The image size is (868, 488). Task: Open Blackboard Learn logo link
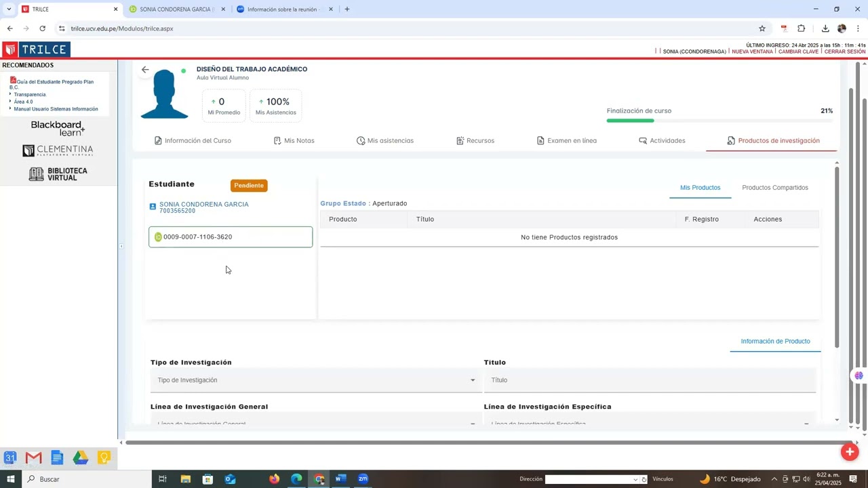58,128
